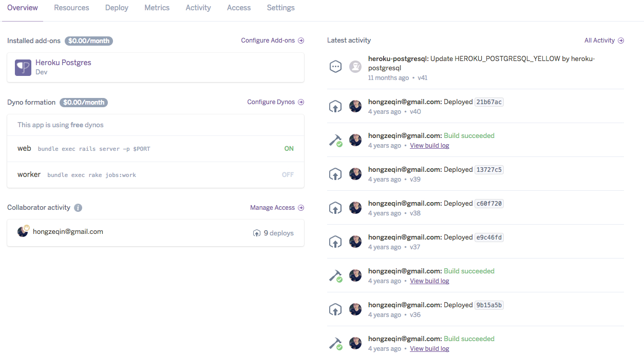644x357 pixels.
Task: Open the Overview tab
Action: tap(23, 8)
